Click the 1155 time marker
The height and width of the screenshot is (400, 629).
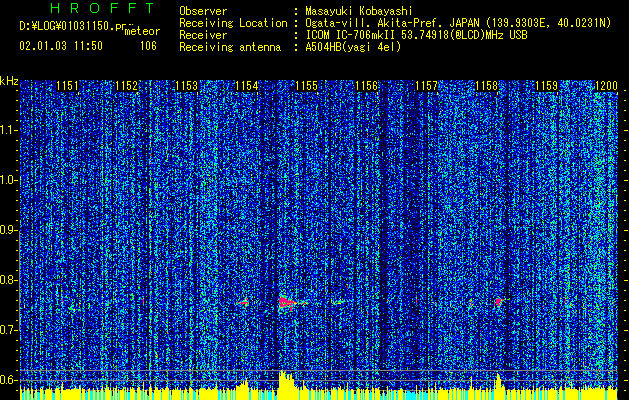(x=306, y=86)
